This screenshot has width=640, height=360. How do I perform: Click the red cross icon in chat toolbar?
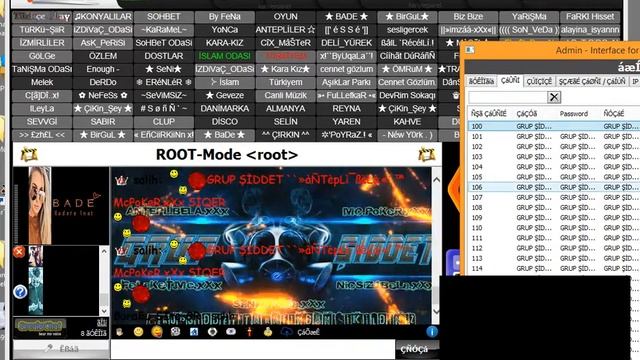click(x=249, y=332)
